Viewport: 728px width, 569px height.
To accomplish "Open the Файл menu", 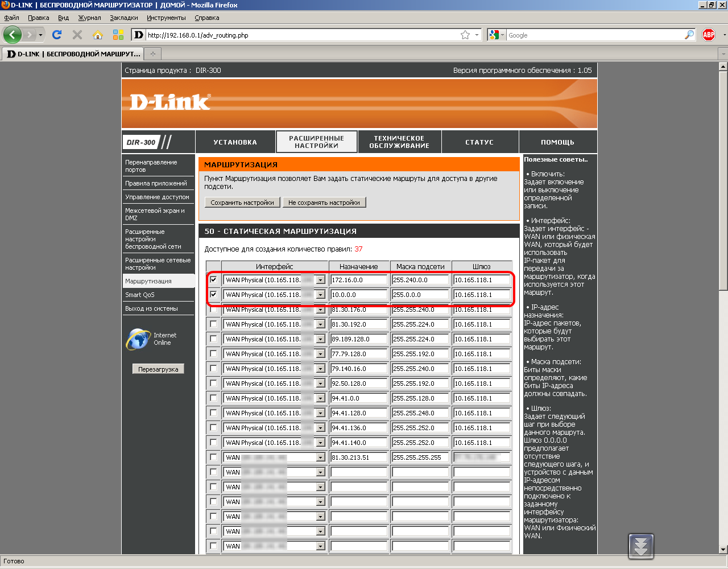I will (11, 18).
